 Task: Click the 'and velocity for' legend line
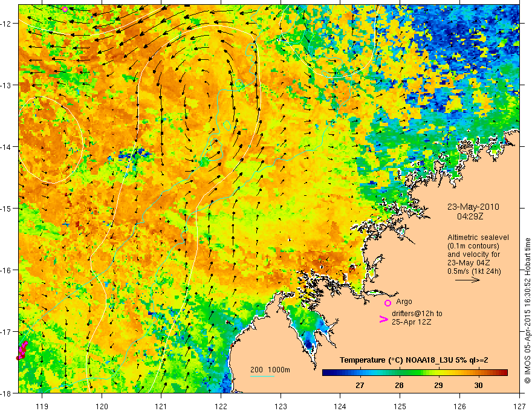pos(473,254)
